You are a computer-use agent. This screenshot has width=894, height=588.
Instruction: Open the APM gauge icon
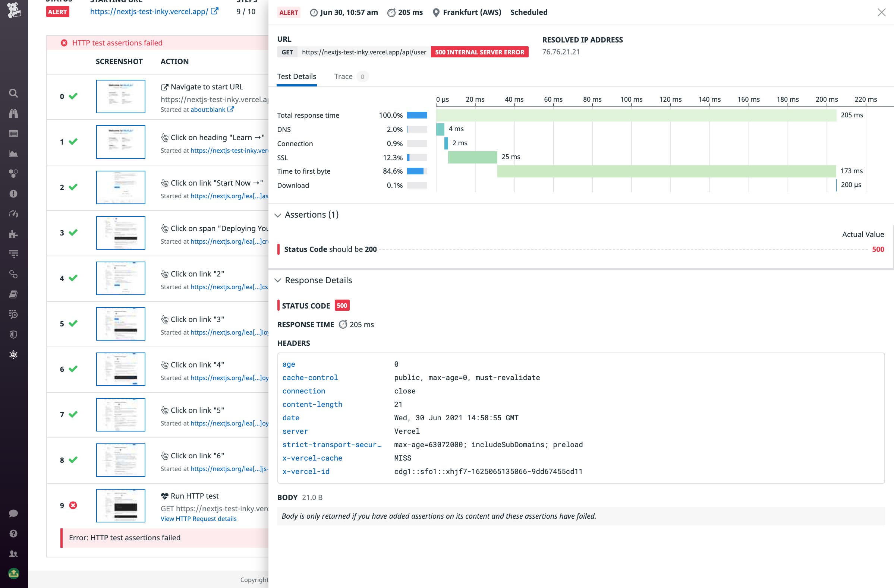coord(13,214)
